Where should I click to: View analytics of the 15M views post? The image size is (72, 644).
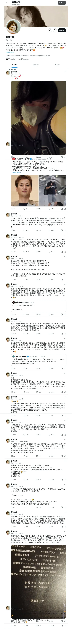pos(50,209)
